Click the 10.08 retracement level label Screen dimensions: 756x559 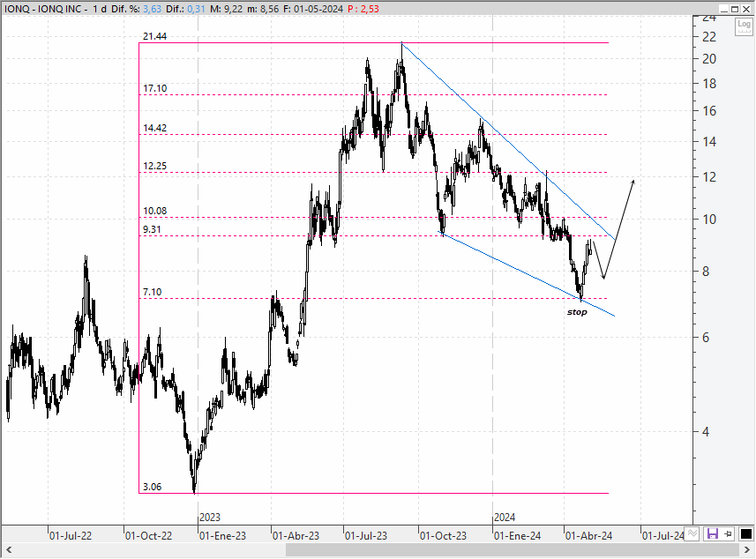154,211
